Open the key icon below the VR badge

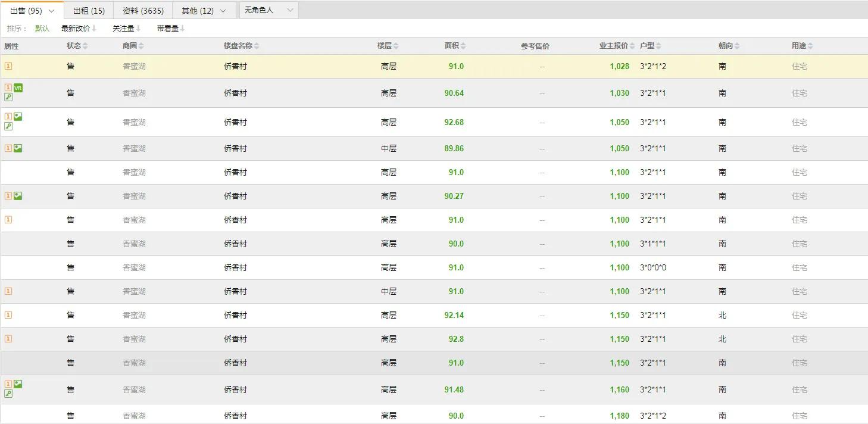(x=9, y=97)
